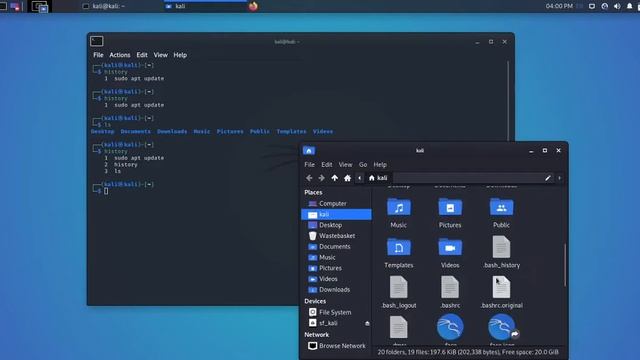Click the workspace switcher in panel

39,6
